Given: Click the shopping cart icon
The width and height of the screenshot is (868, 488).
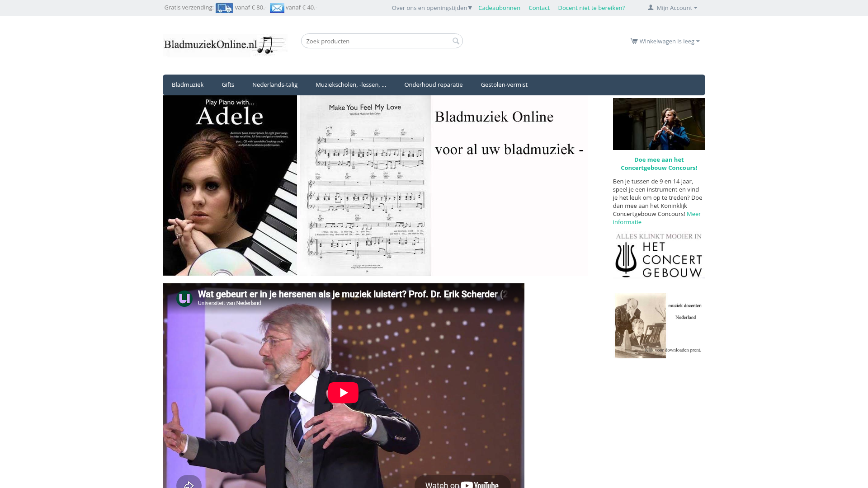Looking at the screenshot, I should pyautogui.click(x=634, y=41).
